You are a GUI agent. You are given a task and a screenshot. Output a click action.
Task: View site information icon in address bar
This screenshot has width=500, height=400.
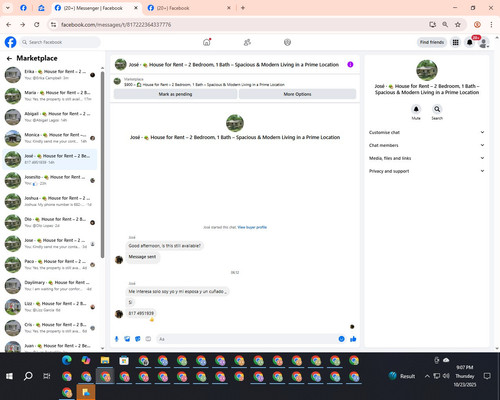[x=53, y=25]
